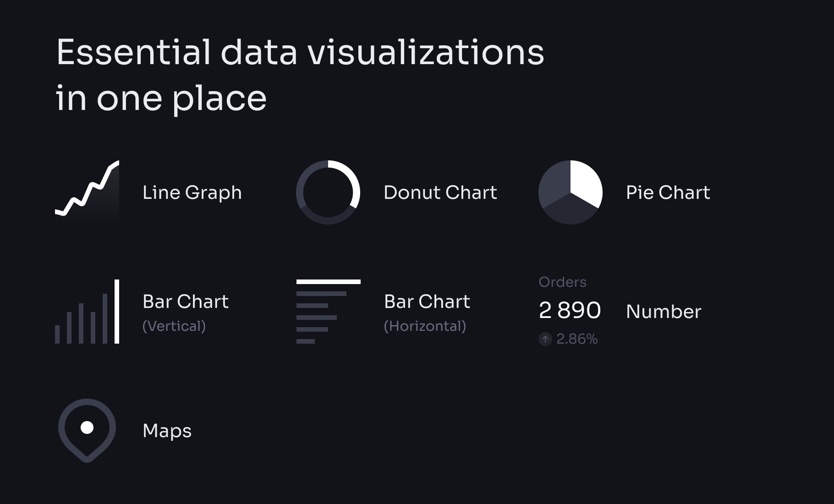Screen dimensions: 834x504
Task: Click the page heading Essential data visualizations
Action: click(x=300, y=52)
